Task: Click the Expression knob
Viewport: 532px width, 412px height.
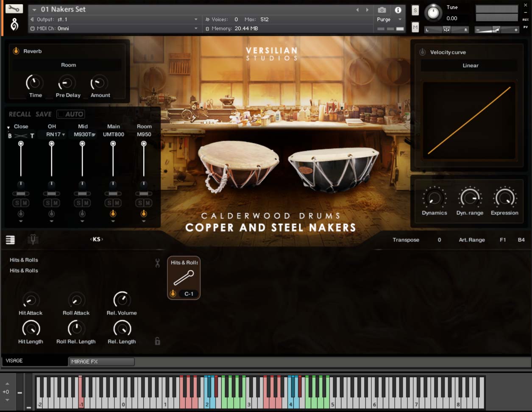Action: click(x=504, y=198)
